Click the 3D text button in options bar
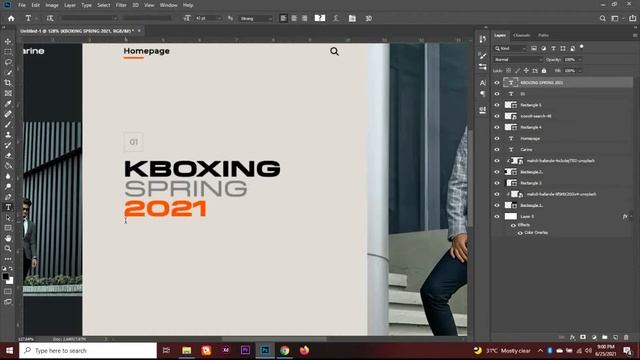 [x=368, y=18]
